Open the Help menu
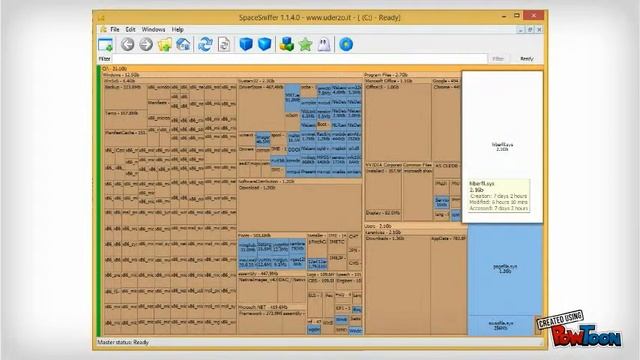This screenshot has height=360, width=640. click(x=178, y=29)
